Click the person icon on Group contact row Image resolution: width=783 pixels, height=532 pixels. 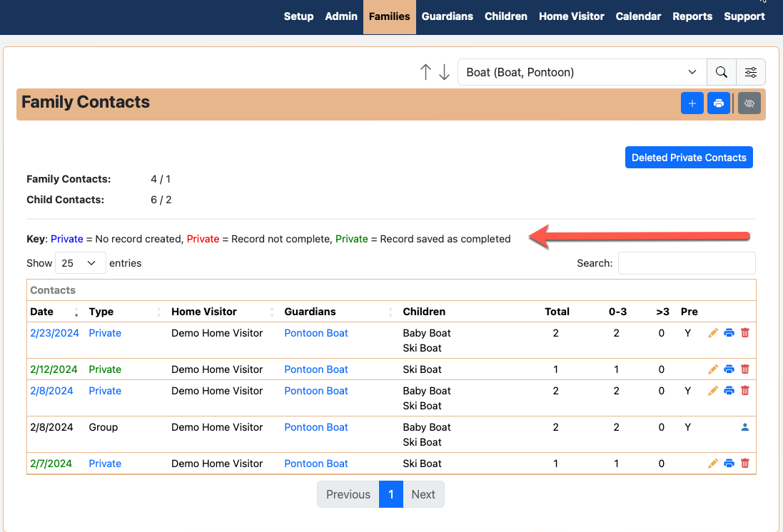tap(745, 427)
